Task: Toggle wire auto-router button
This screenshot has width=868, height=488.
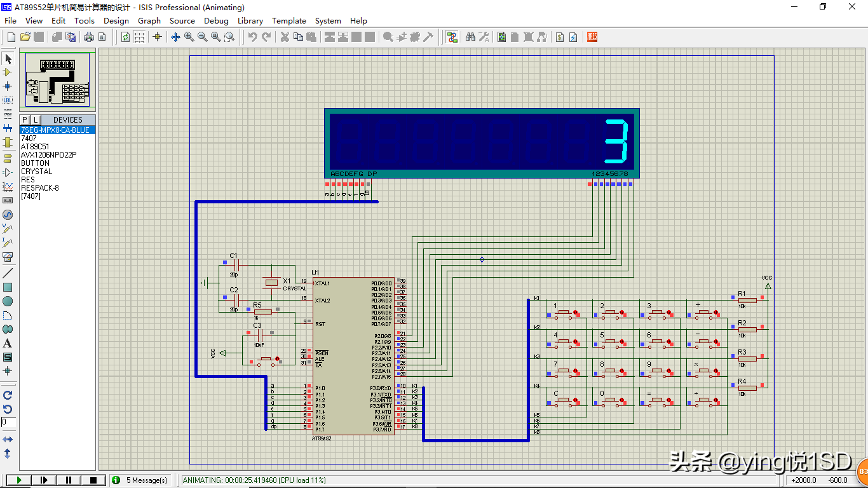Action: [x=452, y=37]
